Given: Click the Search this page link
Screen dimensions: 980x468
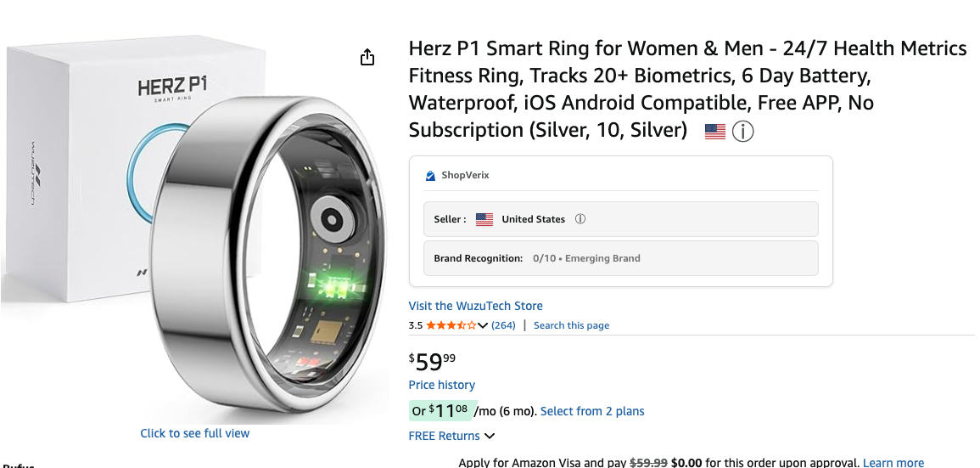Looking at the screenshot, I should 571,325.
